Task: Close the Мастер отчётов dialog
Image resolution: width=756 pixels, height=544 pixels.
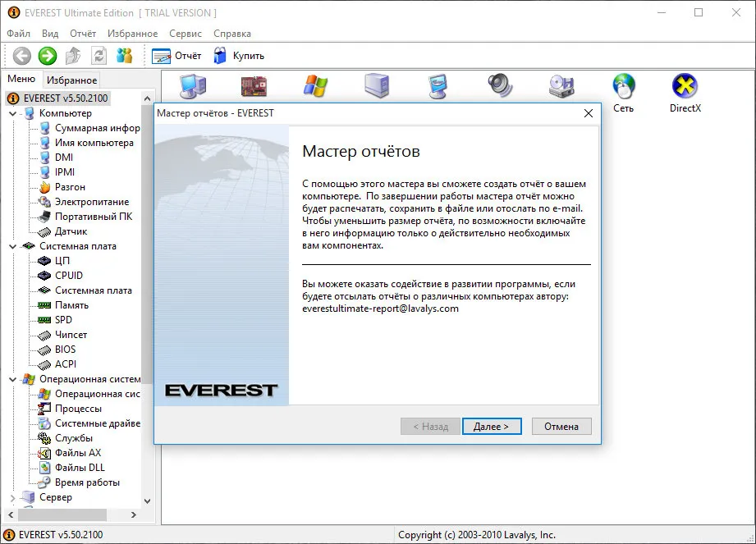Action: click(589, 113)
